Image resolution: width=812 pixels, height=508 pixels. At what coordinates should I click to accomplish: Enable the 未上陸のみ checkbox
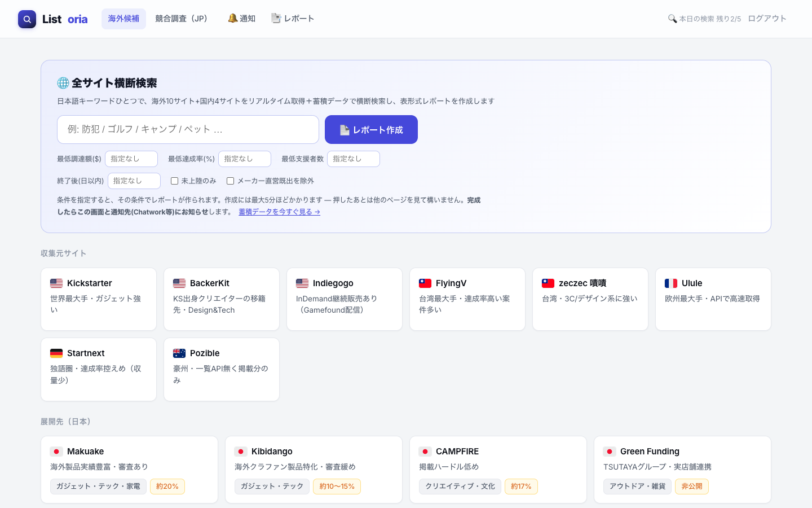point(175,181)
